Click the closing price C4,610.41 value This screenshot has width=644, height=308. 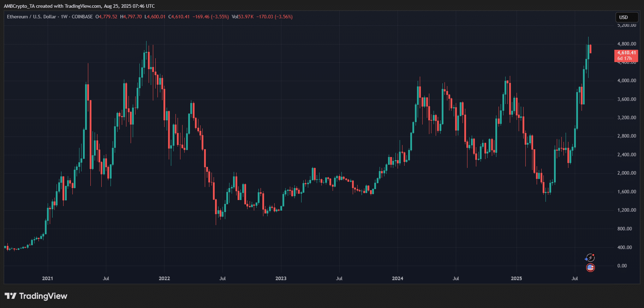coord(179,17)
